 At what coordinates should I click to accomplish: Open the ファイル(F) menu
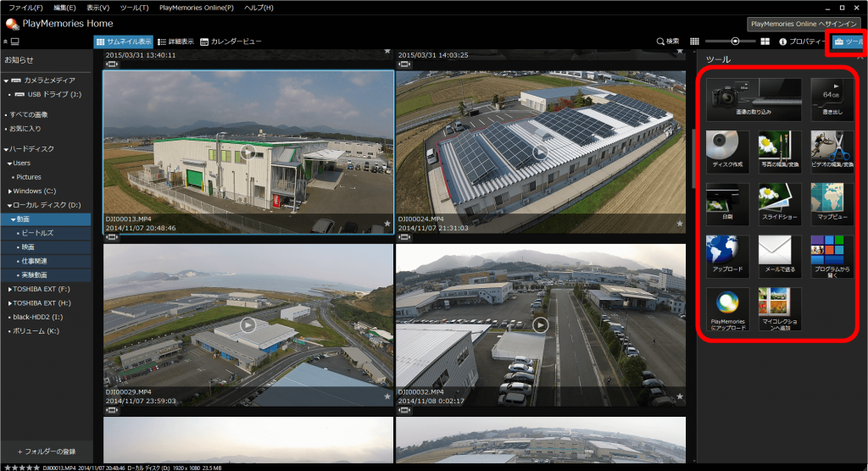(x=25, y=8)
